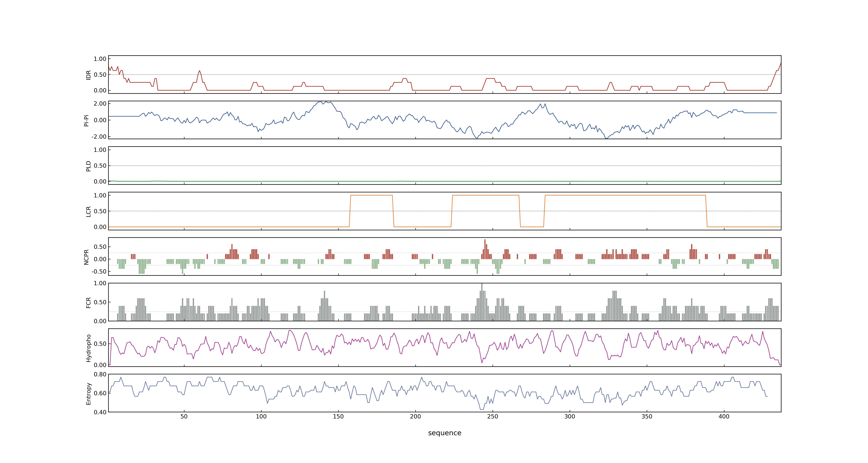
Task: Click the x-axis tick label 150
Action: pyautogui.click(x=338, y=416)
